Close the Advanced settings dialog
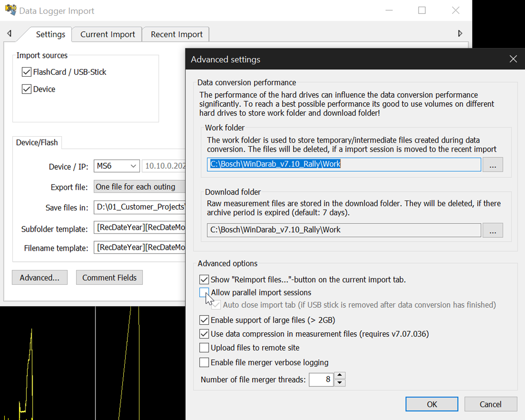Image resolution: width=525 pixels, height=420 pixels. pyautogui.click(x=513, y=59)
